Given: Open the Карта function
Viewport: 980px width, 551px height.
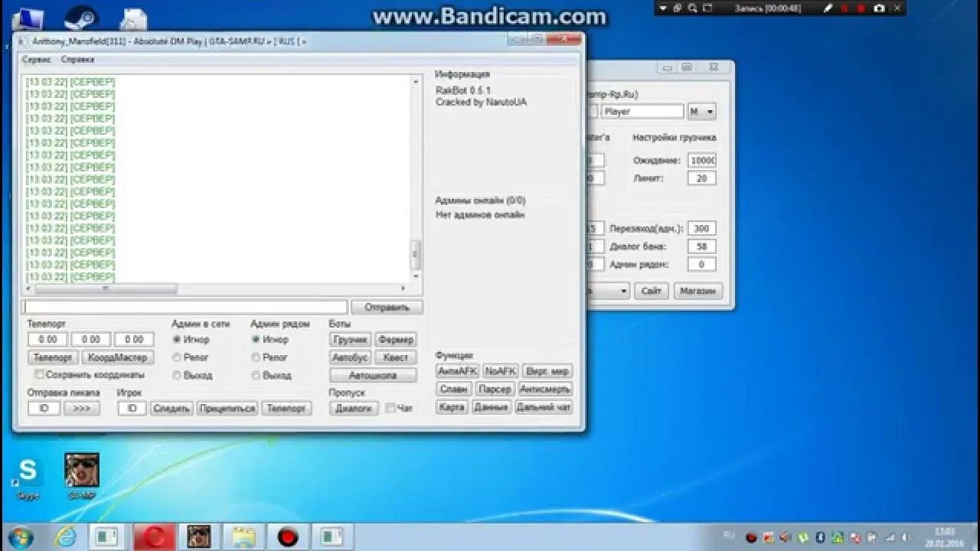Looking at the screenshot, I should pyautogui.click(x=452, y=407).
